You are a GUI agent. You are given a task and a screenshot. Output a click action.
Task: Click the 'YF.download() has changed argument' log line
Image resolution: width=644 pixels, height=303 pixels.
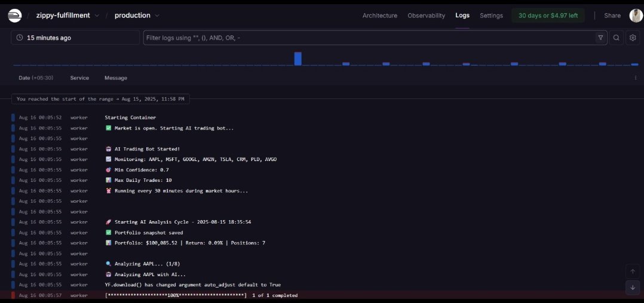pyautogui.click(x=322, y=285)
